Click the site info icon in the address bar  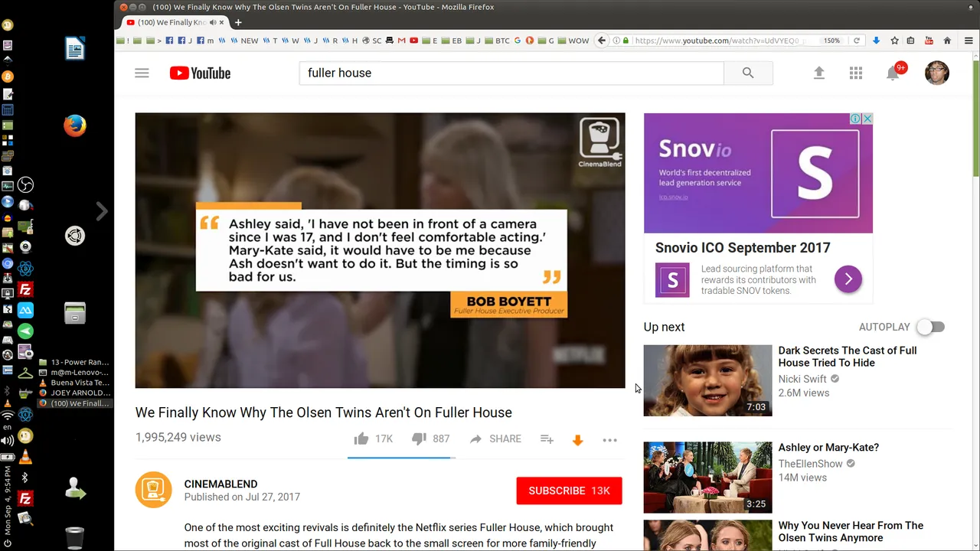coord(617,41)
